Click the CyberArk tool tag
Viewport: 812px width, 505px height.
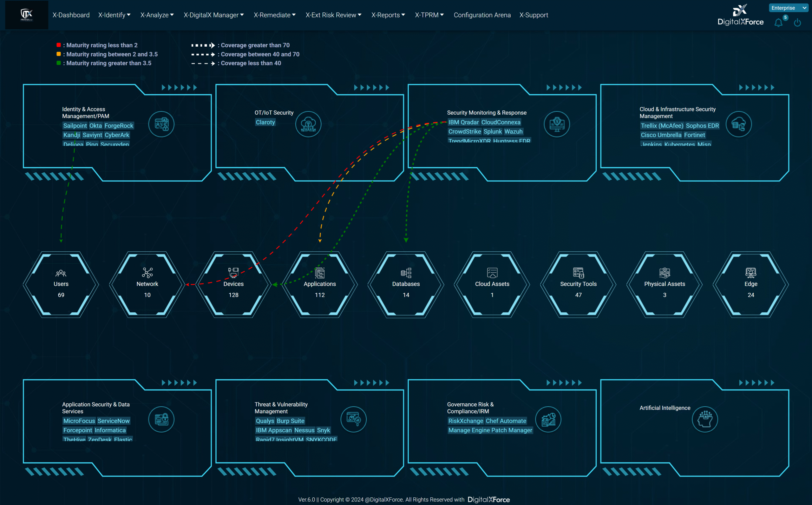(x=117, y=135)
